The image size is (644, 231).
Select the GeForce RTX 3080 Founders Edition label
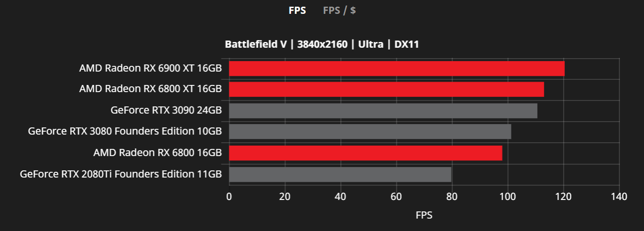pos(125,132)
